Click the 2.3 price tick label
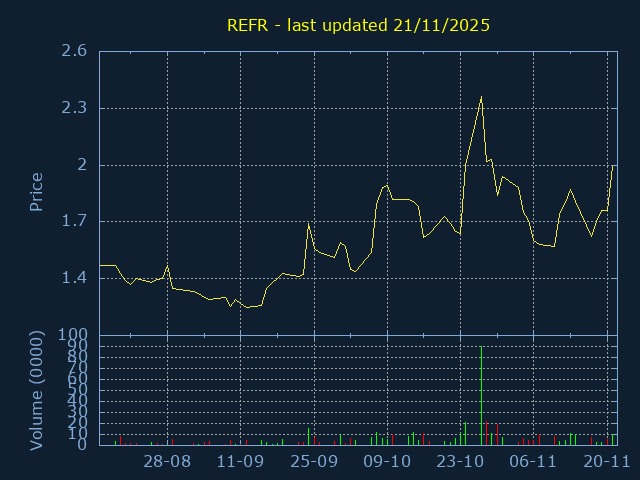Screen dimensions: 640x480 [x=75, y=108]
